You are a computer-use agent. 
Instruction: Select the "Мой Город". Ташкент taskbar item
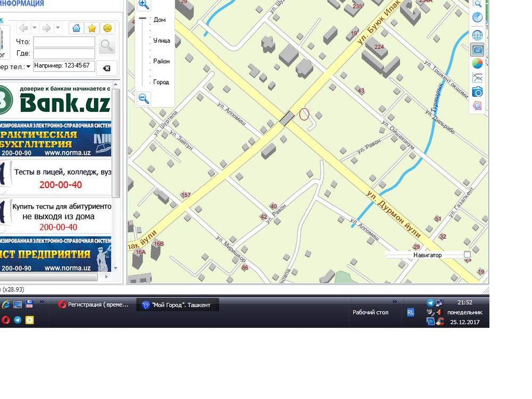pyautogui.click(x=177, y=305)
